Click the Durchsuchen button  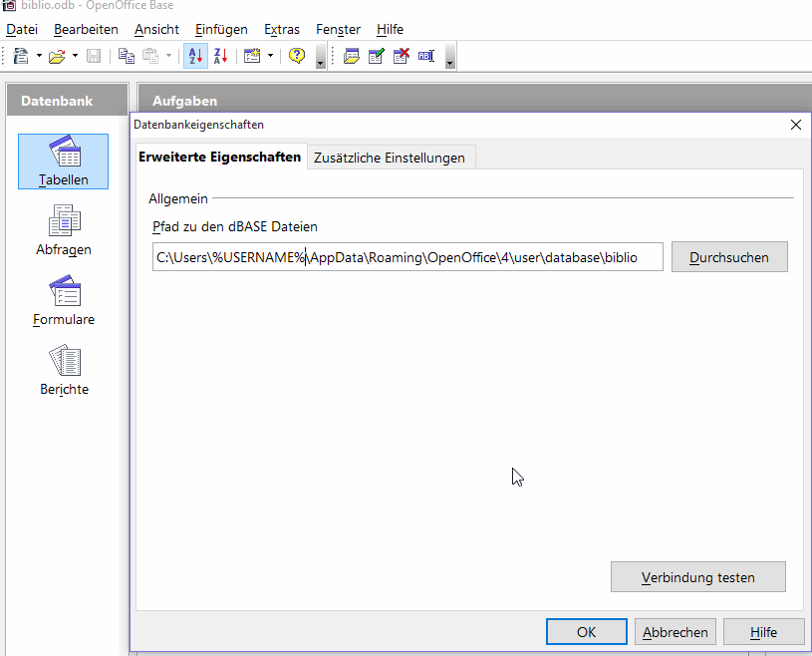[x=729, y=256]
